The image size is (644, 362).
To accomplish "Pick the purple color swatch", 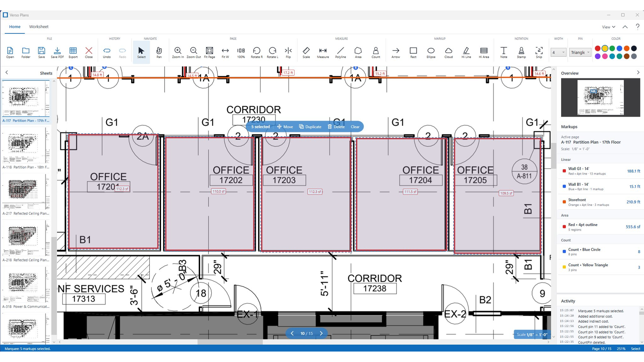I will coord(598,56).
